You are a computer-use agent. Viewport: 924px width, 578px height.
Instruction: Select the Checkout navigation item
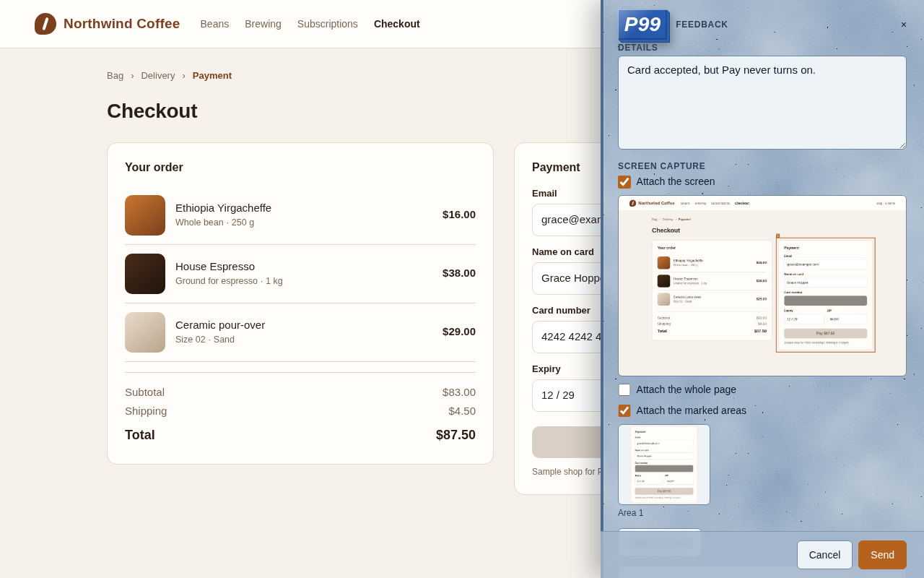click(397, 24)
